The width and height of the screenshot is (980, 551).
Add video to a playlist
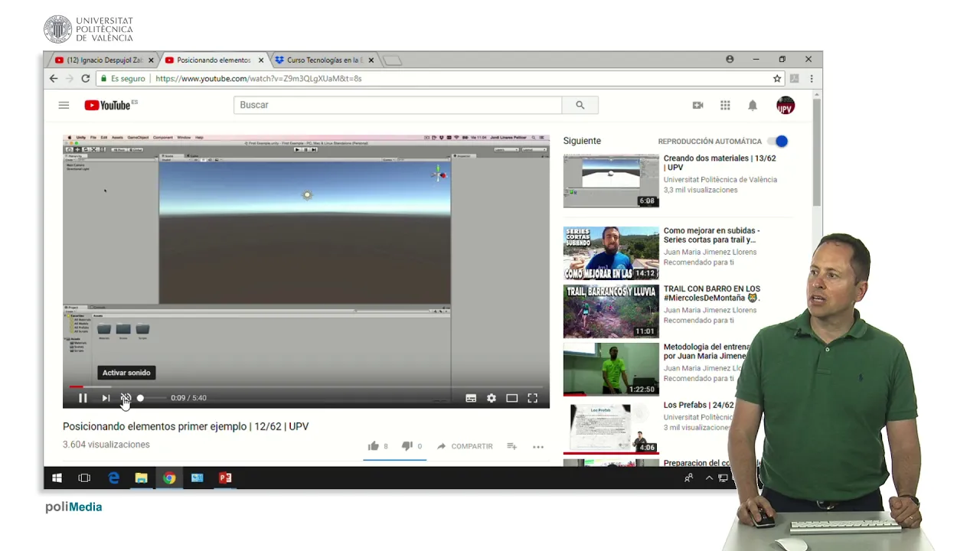(x=511, y=446)
